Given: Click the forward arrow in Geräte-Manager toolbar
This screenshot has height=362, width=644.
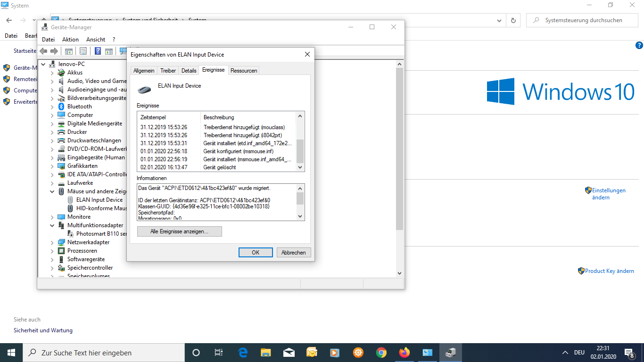Looking at the screenshot, I should (54, 51).
